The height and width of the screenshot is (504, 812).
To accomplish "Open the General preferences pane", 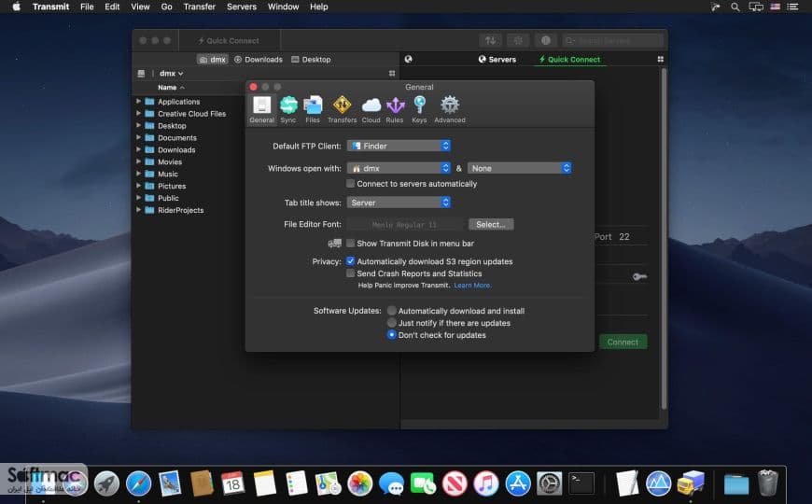I will point(261,110).
